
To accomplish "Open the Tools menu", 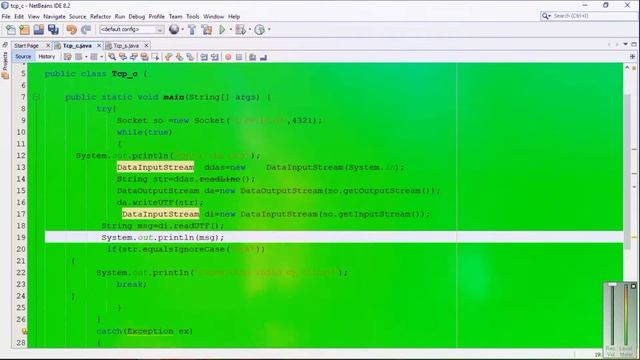I will coord(192,17).
